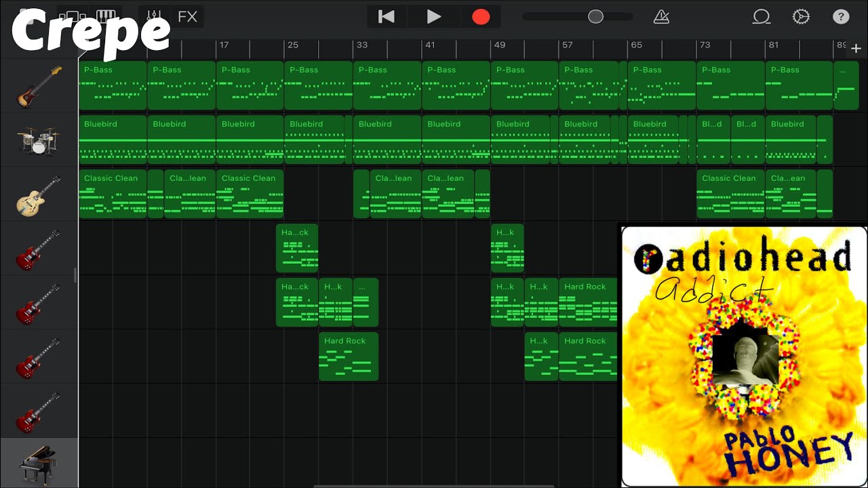Select the P-Bass region starting at bar 73
This screenshot has height=488, width=868.
(731, 85)
